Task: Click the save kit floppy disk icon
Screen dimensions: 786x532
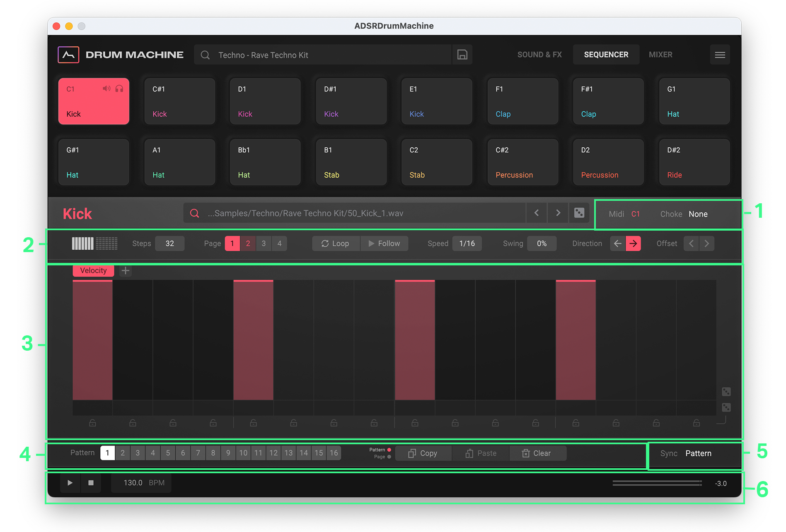Action: tap(462, 55)
